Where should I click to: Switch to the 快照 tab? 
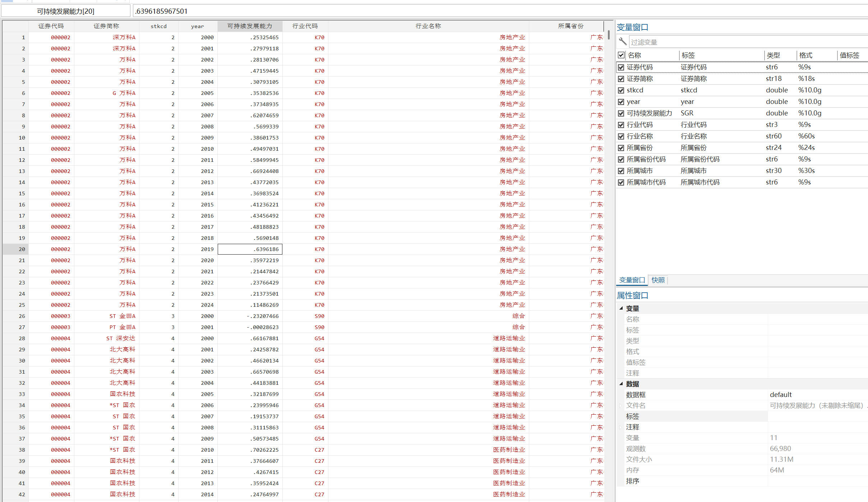tap(658, 280)
